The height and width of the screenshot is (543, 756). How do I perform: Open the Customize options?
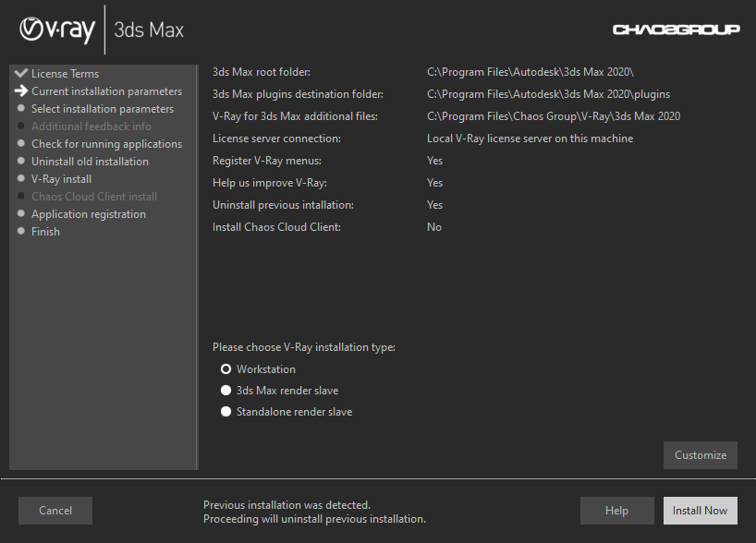700,454
